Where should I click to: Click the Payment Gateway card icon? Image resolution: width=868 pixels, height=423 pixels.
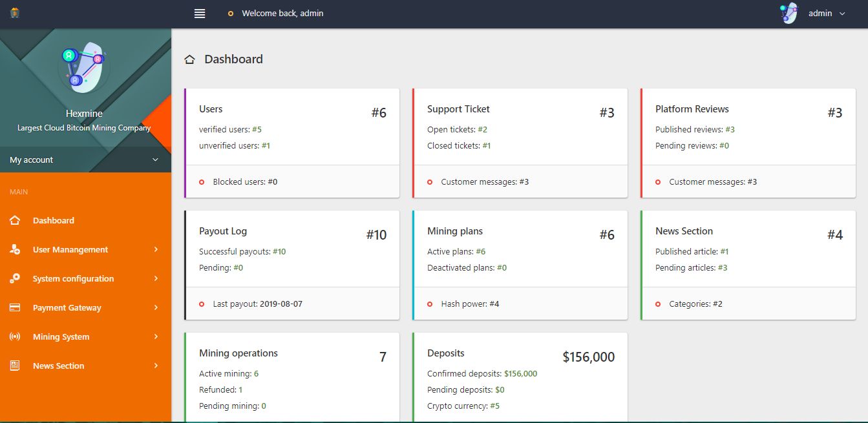[15, 307]
